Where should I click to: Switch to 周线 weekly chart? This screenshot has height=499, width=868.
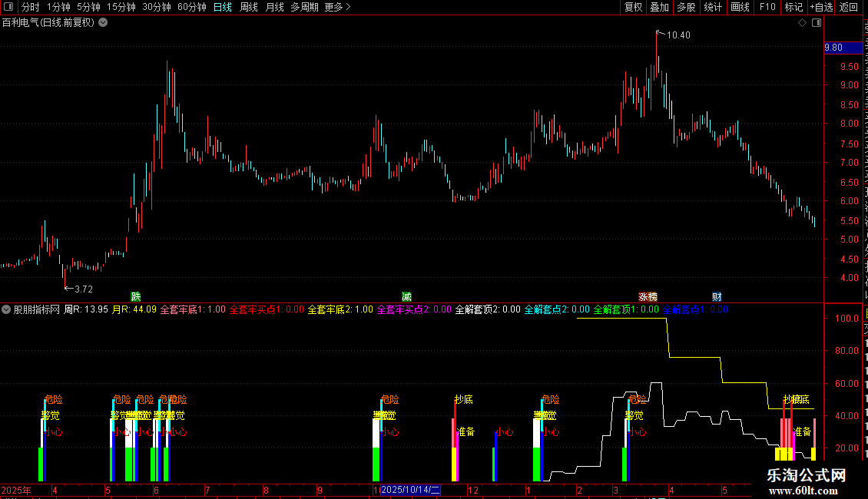pos(249,7)
